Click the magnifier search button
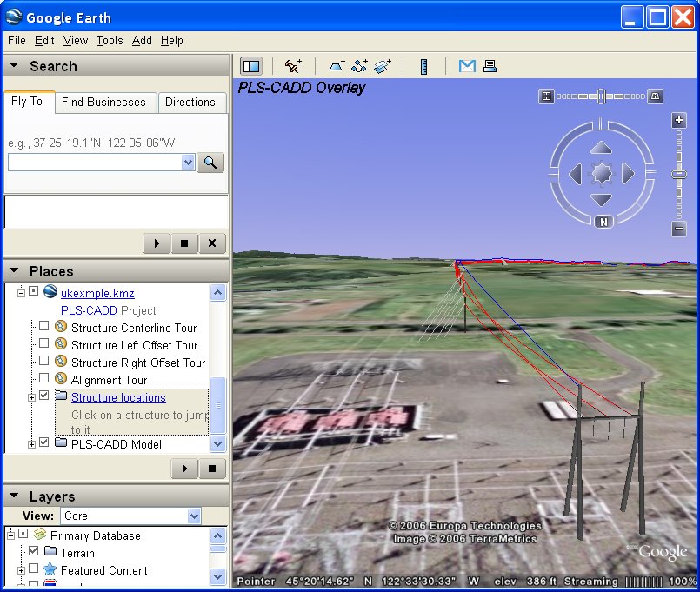This screenshot has width=700, height=592. (210, 163)
